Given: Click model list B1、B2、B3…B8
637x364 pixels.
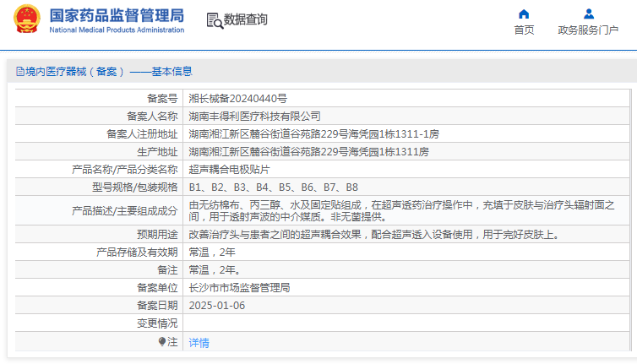Looking at the screenshot, I should pos(274,187).
